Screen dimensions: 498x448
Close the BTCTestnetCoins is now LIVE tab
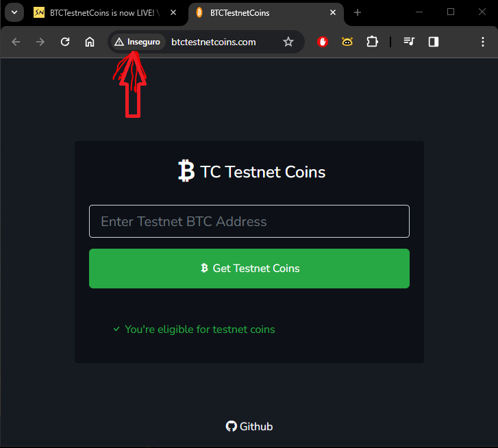[173, 12]
